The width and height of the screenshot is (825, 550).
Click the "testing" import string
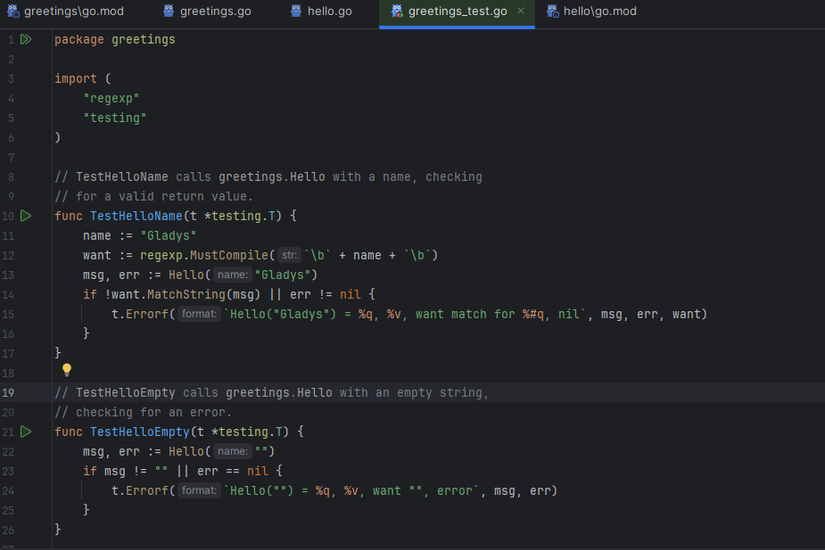115,118
